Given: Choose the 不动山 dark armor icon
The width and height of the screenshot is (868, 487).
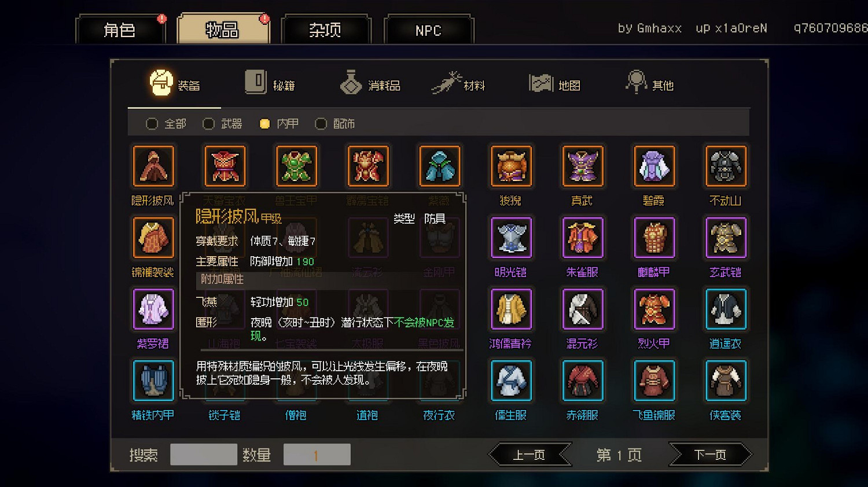Looking at the screenshot, I should tap(726, 167).
